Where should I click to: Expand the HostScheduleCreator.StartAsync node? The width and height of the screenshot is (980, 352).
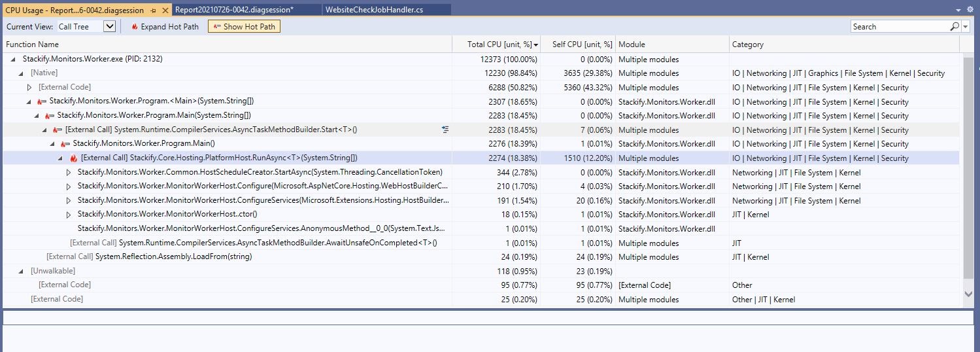[69, 172]
